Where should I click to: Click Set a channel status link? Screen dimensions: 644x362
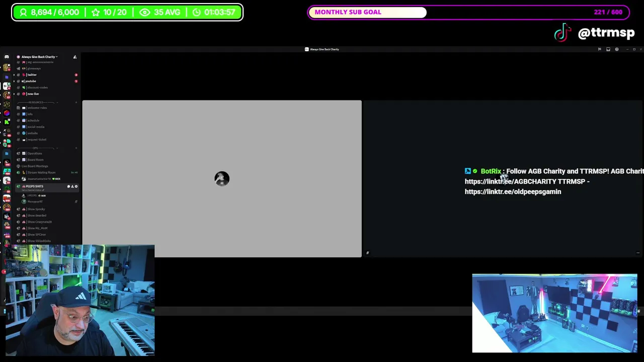pyautogui.click(x=33, y=190)
